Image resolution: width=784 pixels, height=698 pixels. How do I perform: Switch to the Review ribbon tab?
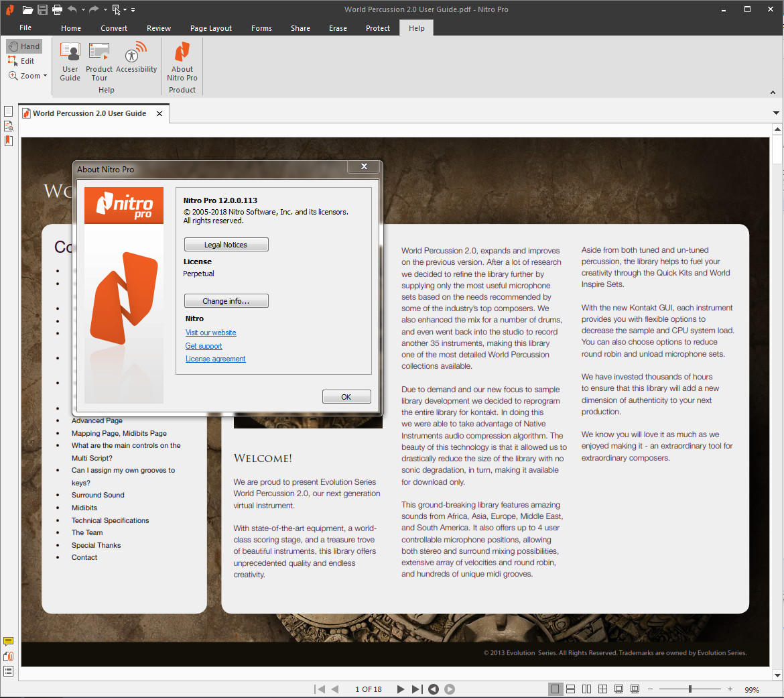(159, 28)
